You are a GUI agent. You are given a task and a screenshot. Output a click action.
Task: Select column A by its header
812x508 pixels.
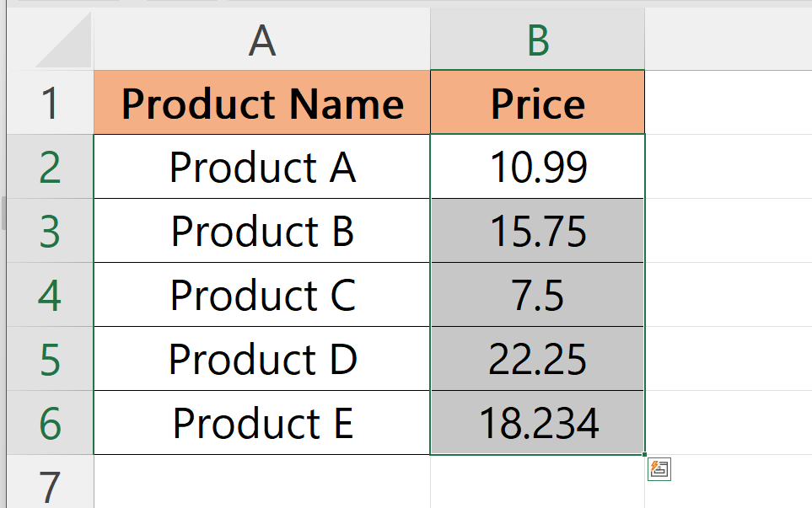(x=261, y=38)
